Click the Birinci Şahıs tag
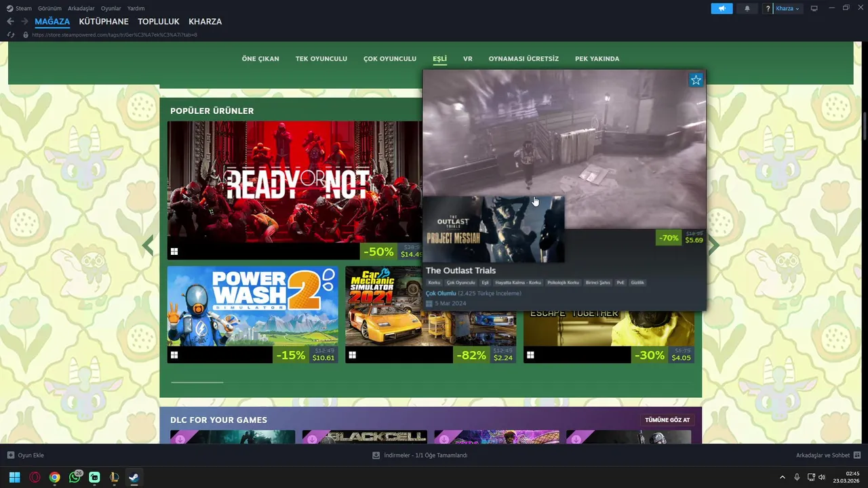The image size is (868, 488). tap(598, 283)
